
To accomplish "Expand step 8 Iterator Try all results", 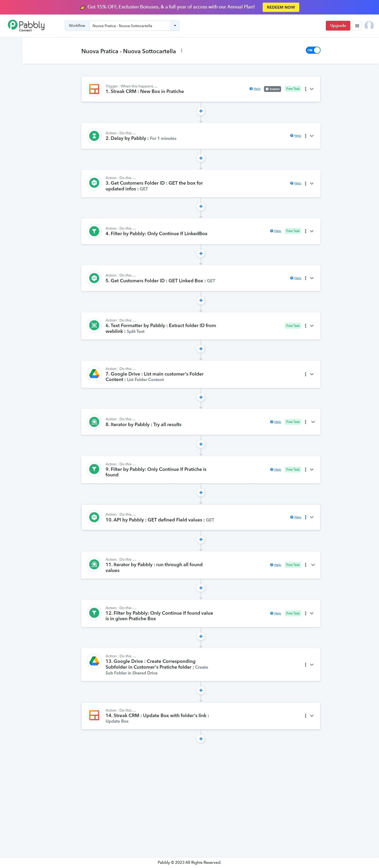I will point(313,422).
